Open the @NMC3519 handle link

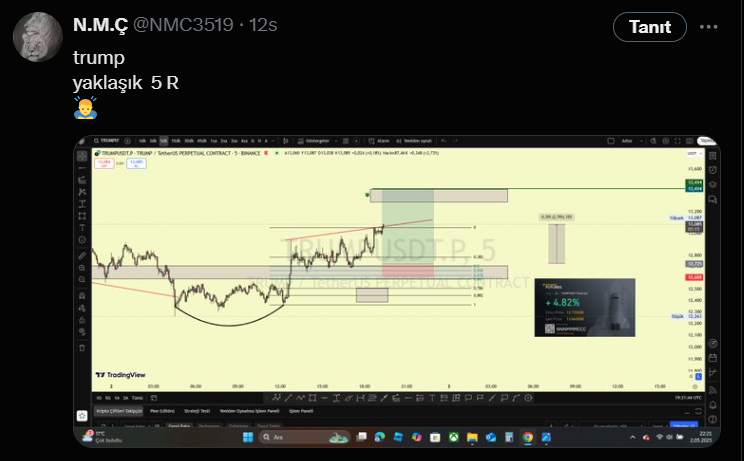[x=183, y=25]
